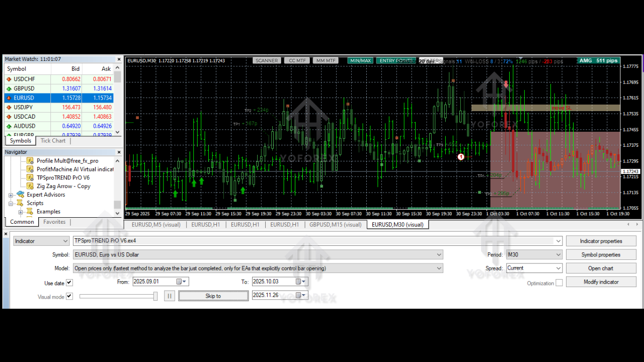The width and height of the screenshot is (644, 362).
Task: Switch to the Tick Chart tab
Action: coord(53,141)
